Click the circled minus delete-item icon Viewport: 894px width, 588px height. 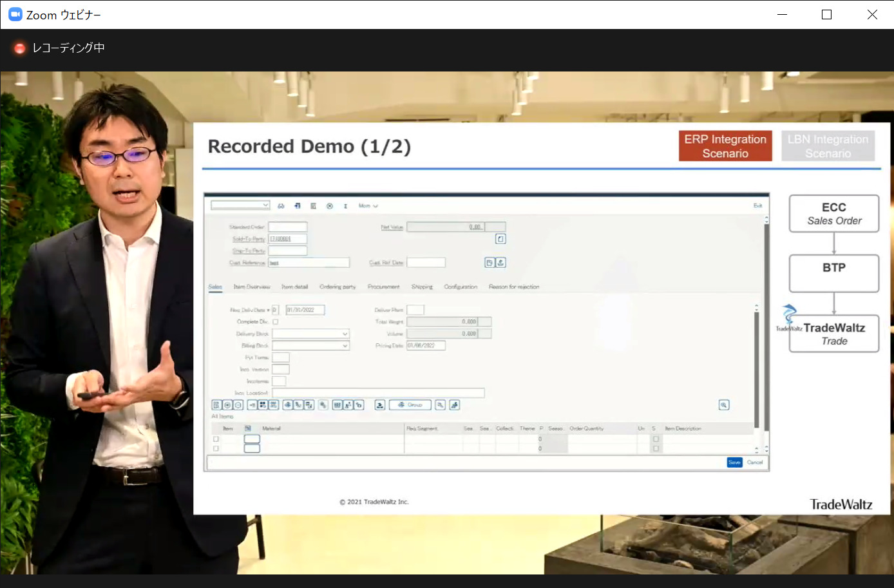point(238,405)
